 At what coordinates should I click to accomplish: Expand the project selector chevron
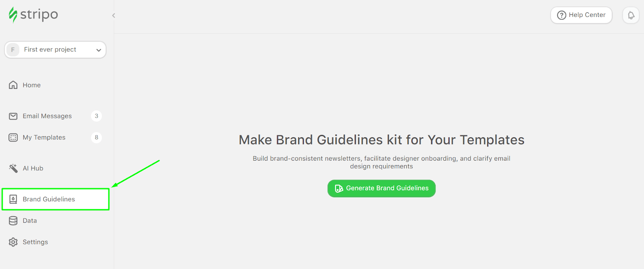click(99, 50)
